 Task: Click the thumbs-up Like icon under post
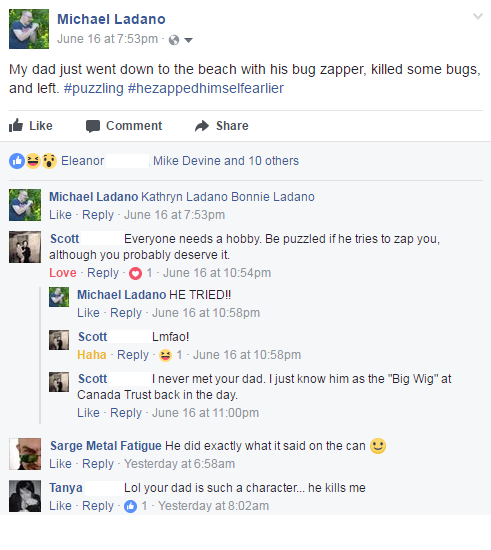click(16, 126)
